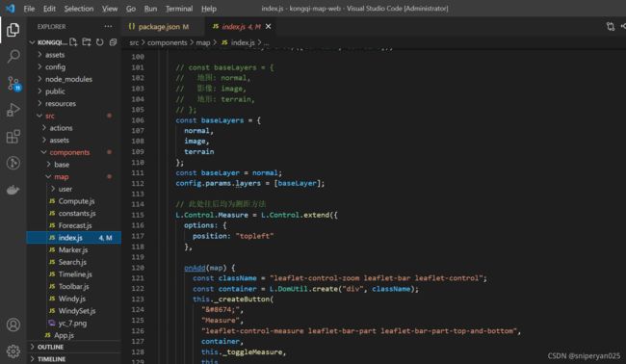Viewport: 626px width, 364px height.
Task: Click the components breadcrumb segment
Action: [x=167, y=42]
